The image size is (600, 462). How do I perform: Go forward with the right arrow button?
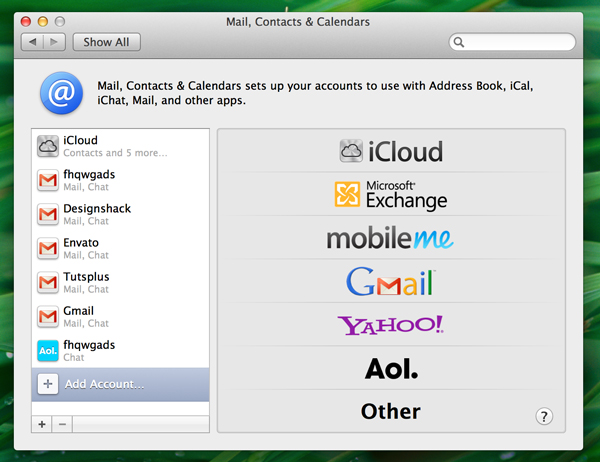click(x=54, y=42)
